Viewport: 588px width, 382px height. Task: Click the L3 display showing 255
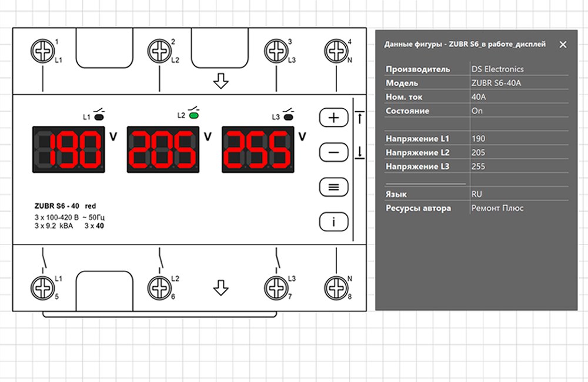(258, 149)
